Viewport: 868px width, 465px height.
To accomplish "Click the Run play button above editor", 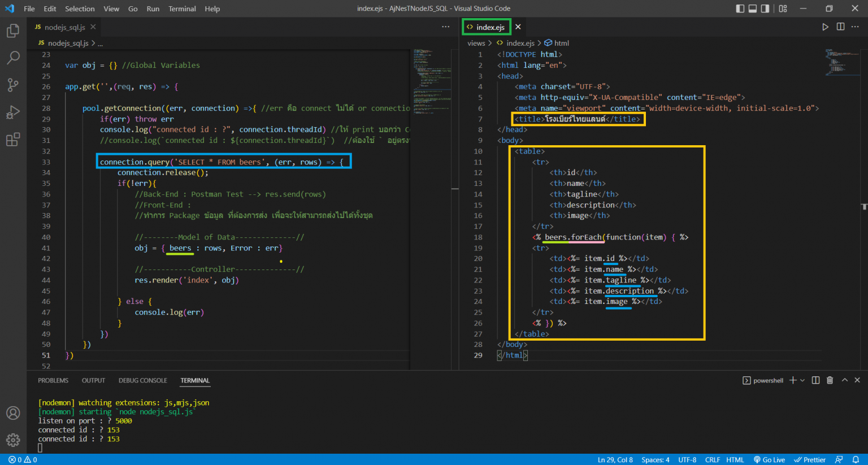I will click(x=825, y=27).
